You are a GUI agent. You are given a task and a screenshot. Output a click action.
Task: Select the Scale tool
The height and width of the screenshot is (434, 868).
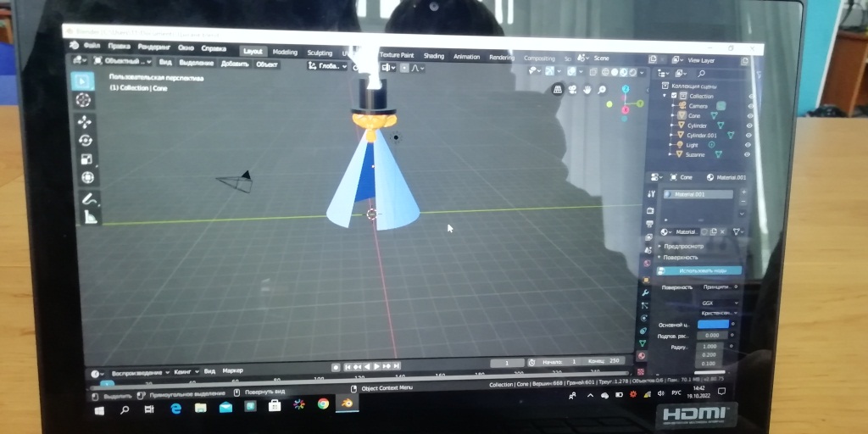86,159
